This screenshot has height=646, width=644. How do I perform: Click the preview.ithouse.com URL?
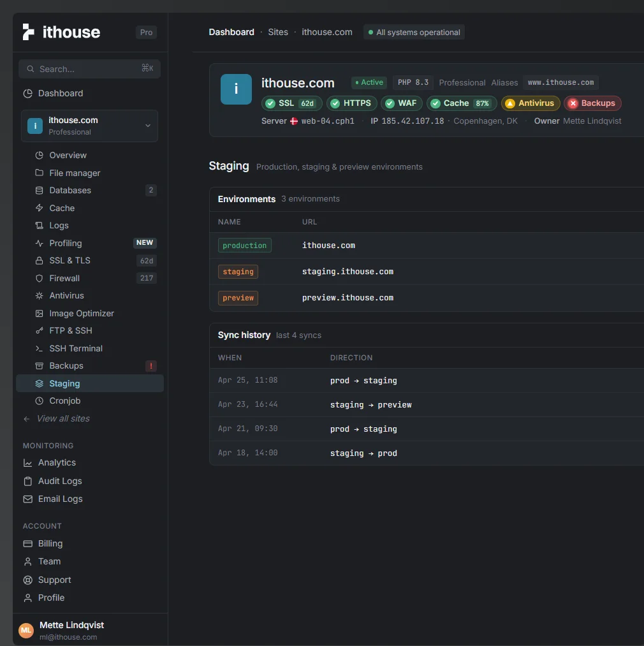click(348, 298)
